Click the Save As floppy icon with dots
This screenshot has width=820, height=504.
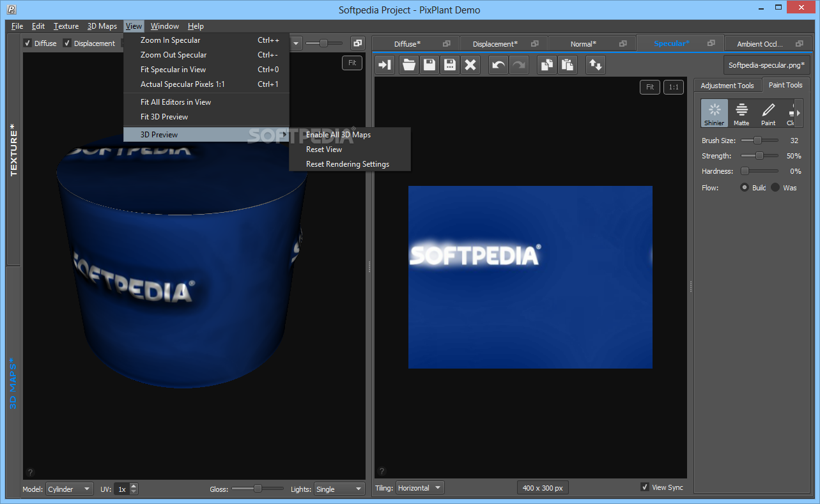click(x=450, y=65)
